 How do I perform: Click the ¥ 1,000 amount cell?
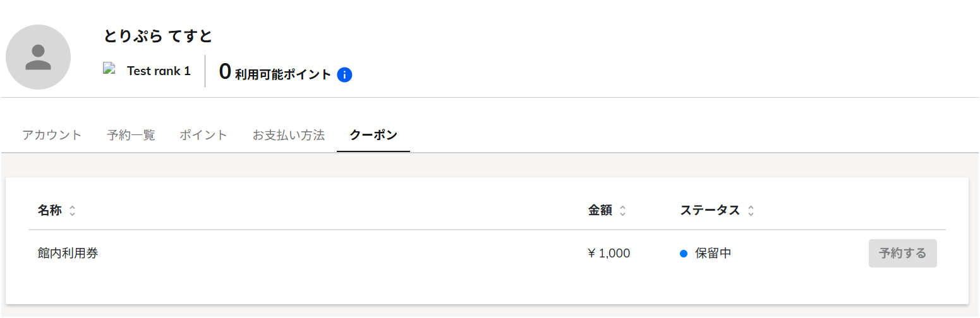tap(608, 254)
